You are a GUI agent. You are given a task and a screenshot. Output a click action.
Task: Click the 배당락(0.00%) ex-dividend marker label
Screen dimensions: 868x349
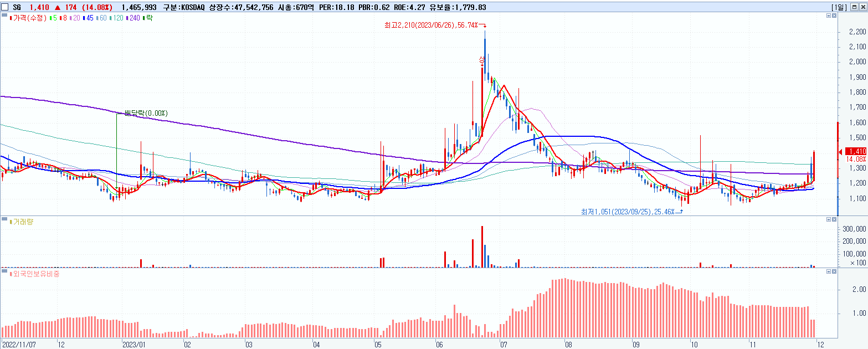coord(146,114)
